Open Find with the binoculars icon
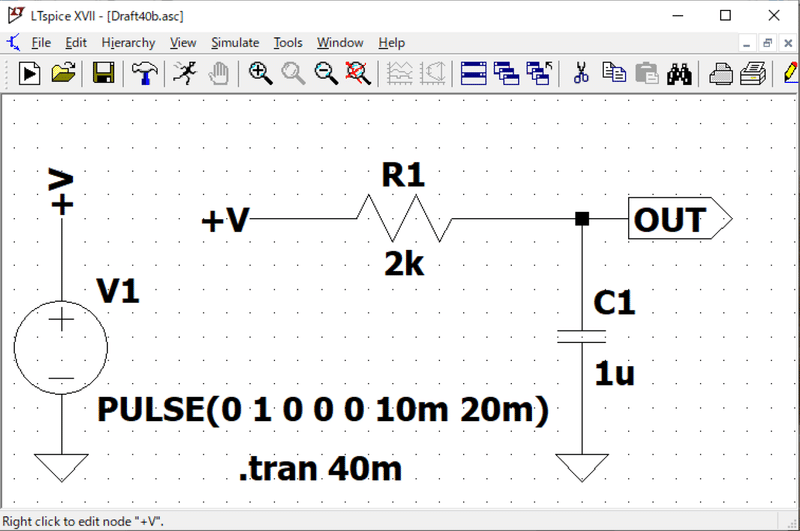Screen dimensions: 800x531 tap(679, 74)
